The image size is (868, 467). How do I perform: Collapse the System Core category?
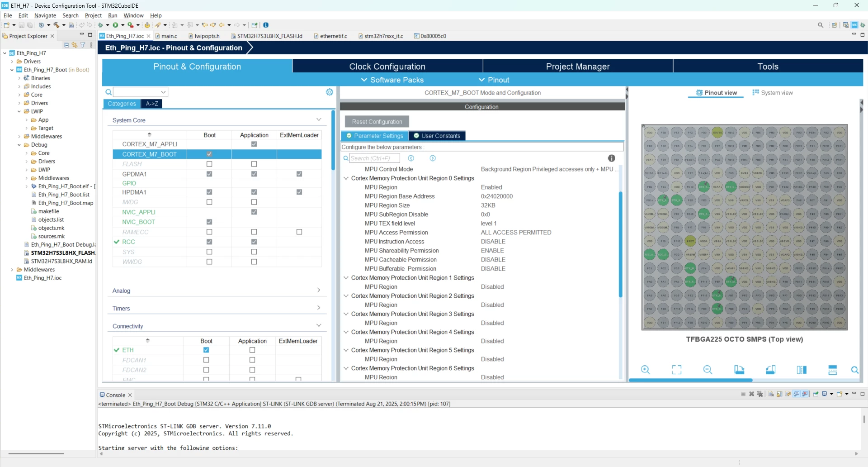(x=319, y=120)
